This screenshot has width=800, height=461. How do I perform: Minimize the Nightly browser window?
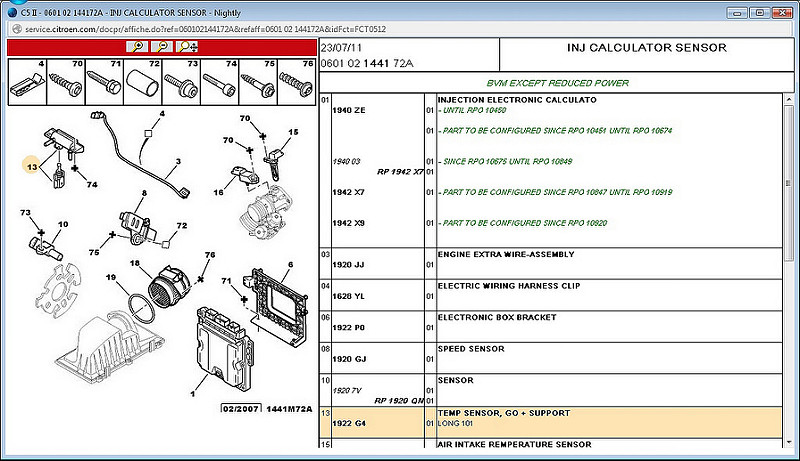[737, 13]
